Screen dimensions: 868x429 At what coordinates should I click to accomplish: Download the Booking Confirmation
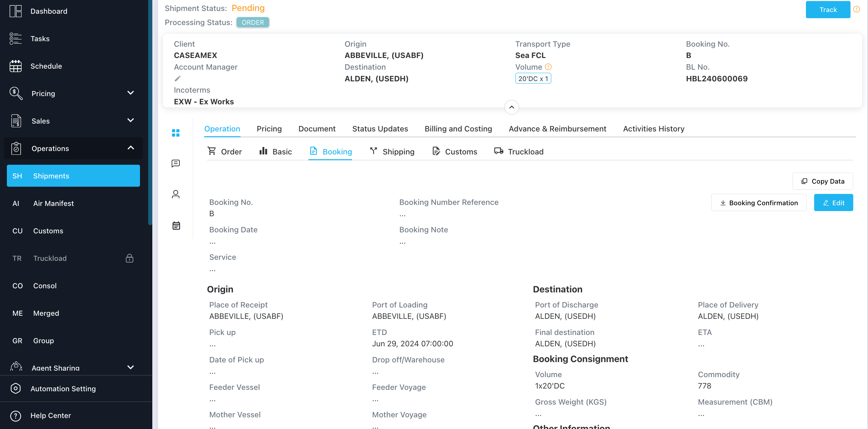tap(759, 203)
